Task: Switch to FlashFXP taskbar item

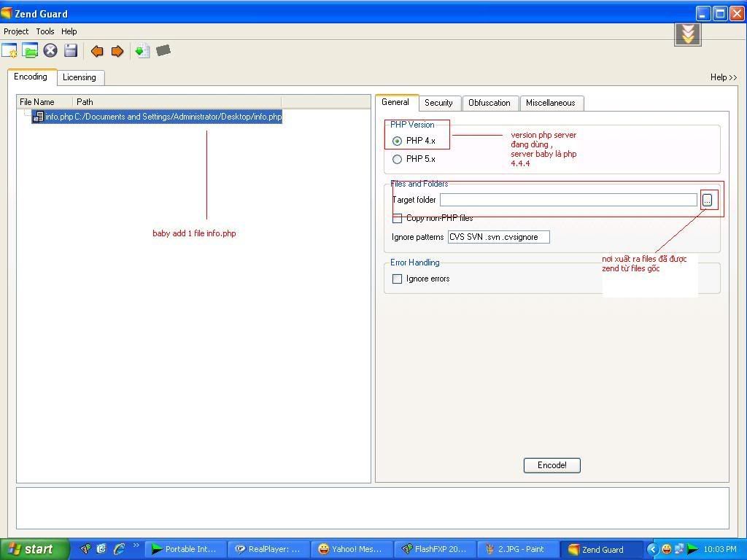Action: pyautogui.click(x=435, y=549)
